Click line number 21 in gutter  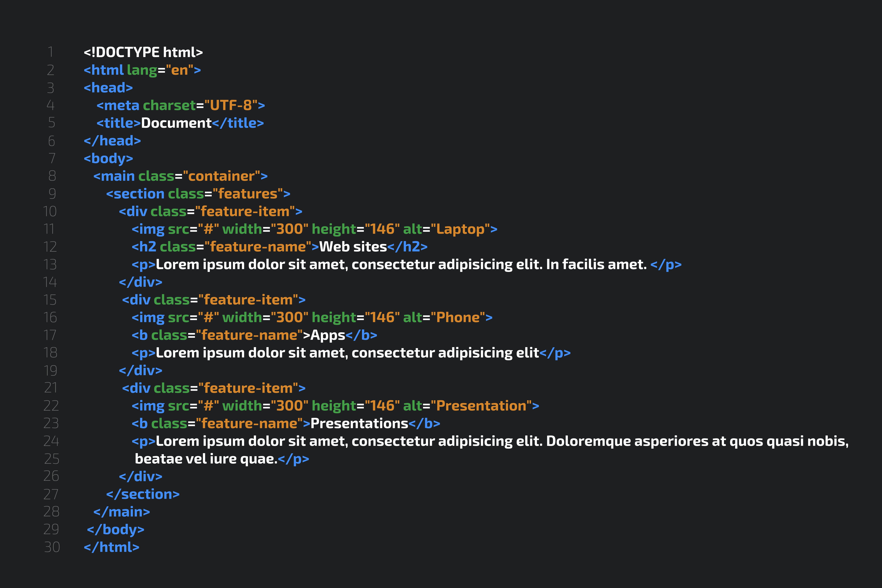click(51, 388)
